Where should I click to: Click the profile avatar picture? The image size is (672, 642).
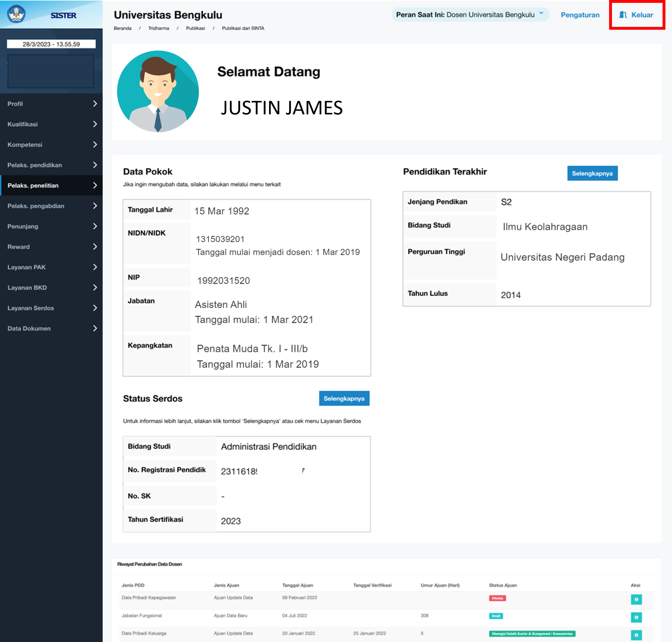click(158, 91)
